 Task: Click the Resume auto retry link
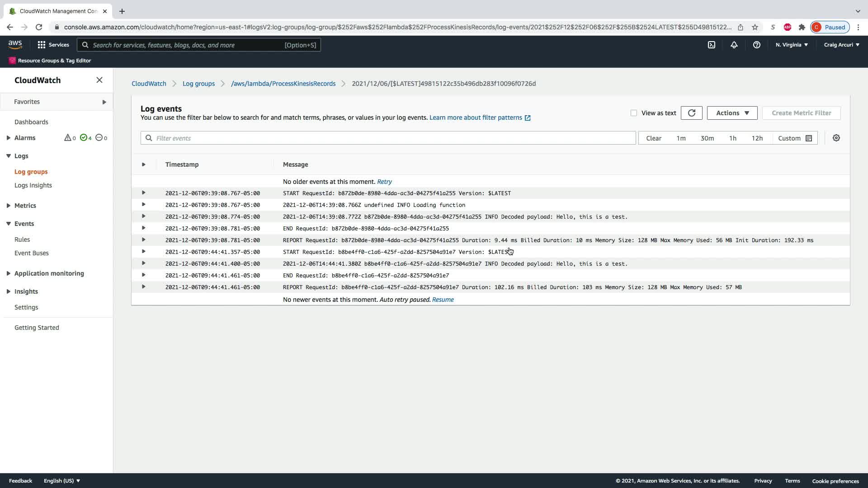(x=443, y=300)
